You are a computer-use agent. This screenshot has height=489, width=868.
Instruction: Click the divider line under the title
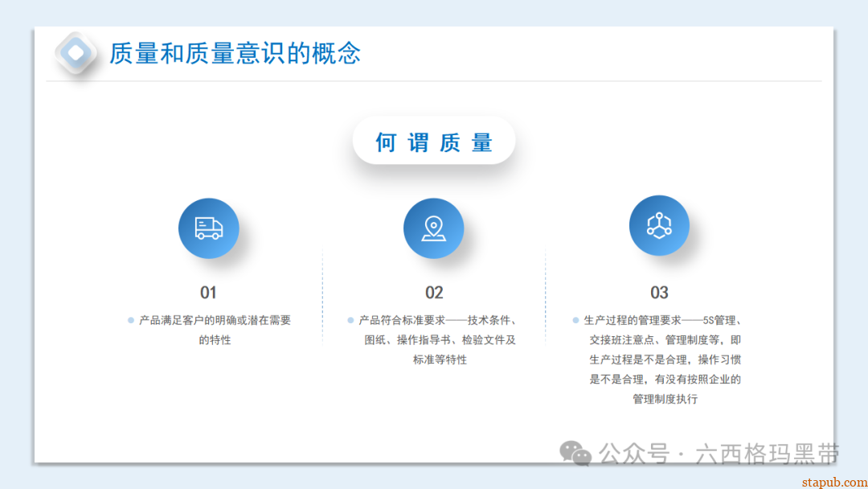coord(434,80)
